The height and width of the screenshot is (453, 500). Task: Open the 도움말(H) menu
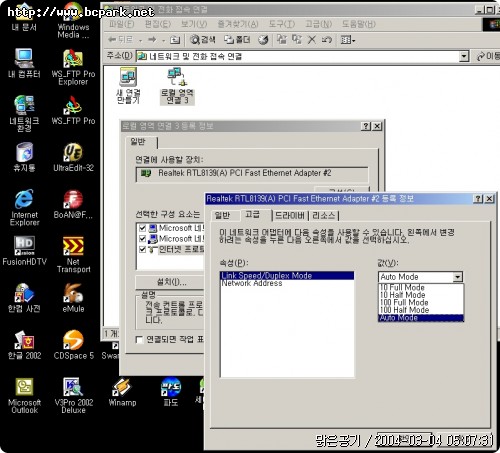[x=359, y=24]
